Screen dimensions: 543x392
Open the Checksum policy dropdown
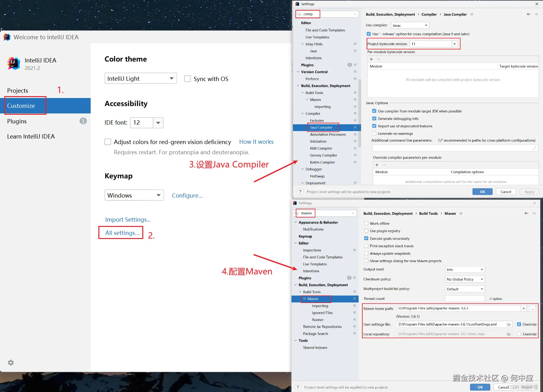point(465,279)
